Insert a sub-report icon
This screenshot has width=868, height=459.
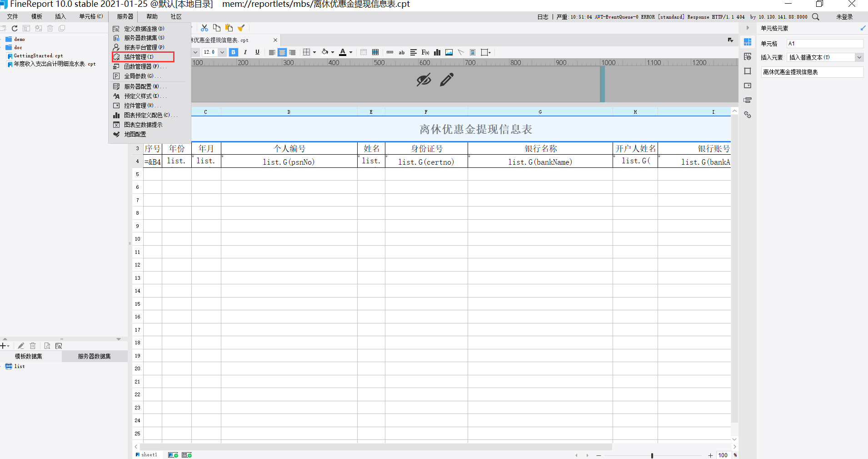click(x=473, y=52)
